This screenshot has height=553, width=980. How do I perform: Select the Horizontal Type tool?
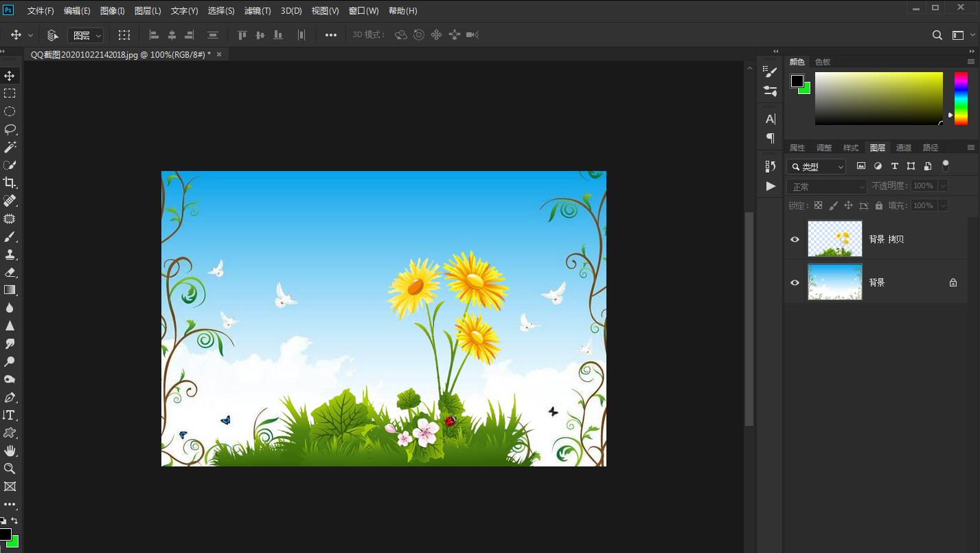[10, 415]
